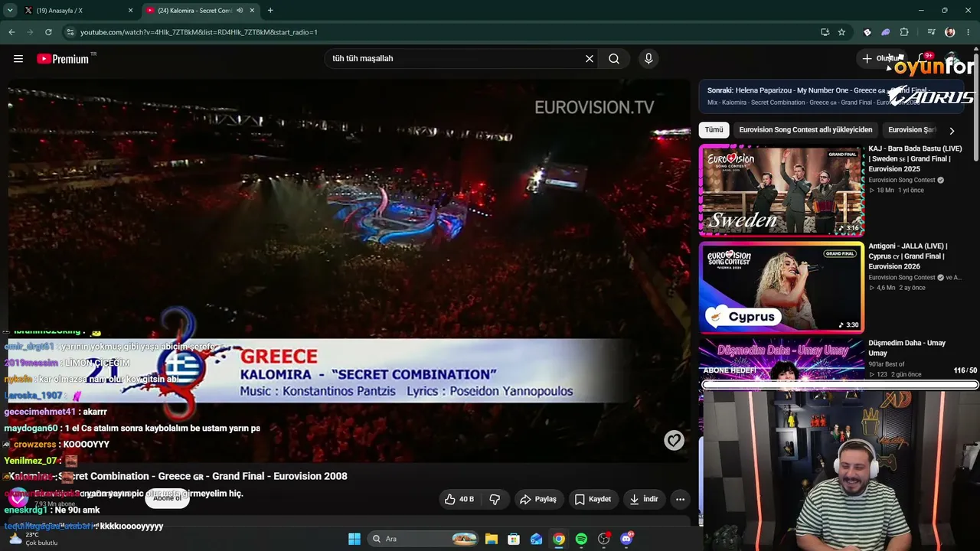Run search with the magnifier button
Viewport: 980px width, 551px height.
point(614,59)
